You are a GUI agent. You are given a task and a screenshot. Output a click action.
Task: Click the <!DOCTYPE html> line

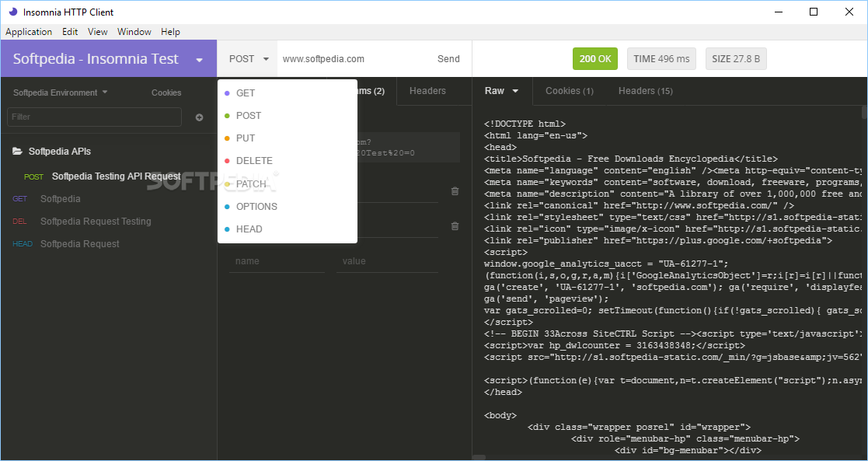525,124
